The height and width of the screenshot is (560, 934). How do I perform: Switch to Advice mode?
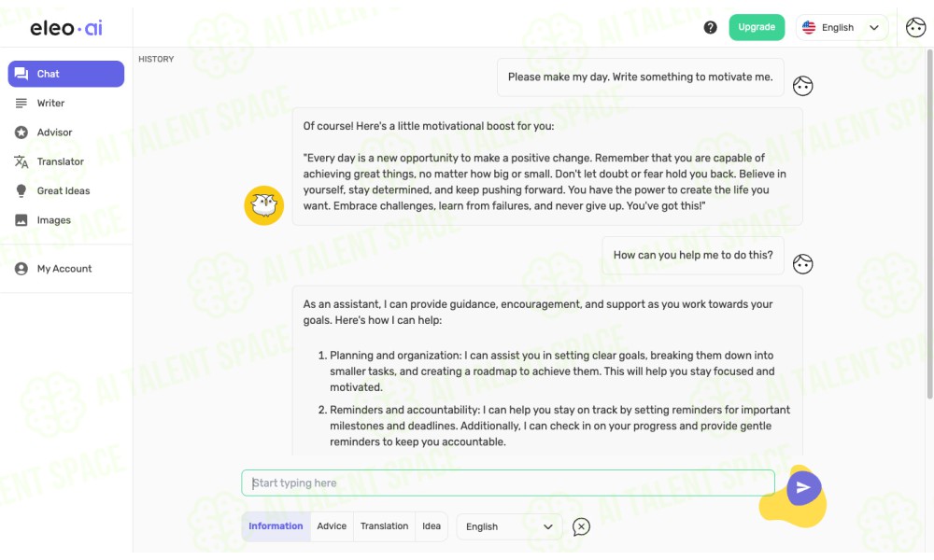(332, 526)
